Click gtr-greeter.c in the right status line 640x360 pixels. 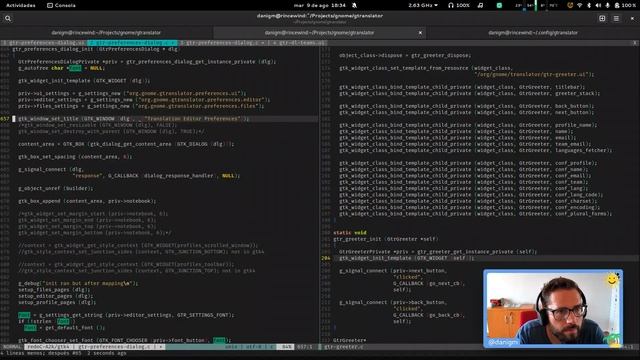[344, 347]
